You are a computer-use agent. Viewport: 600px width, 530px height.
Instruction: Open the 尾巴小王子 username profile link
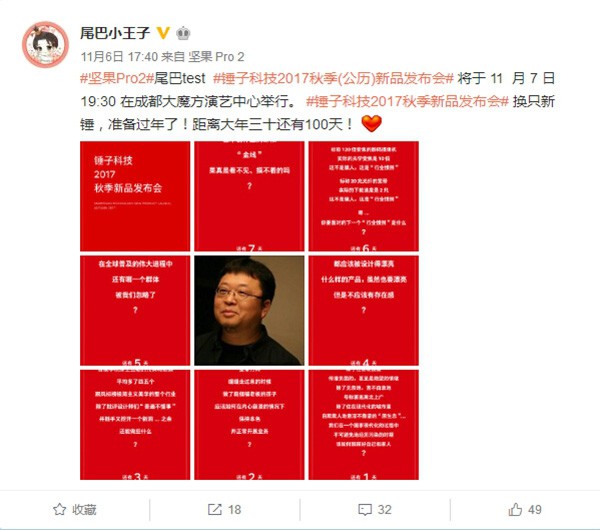pyautogui.click(x=115, y=33)
